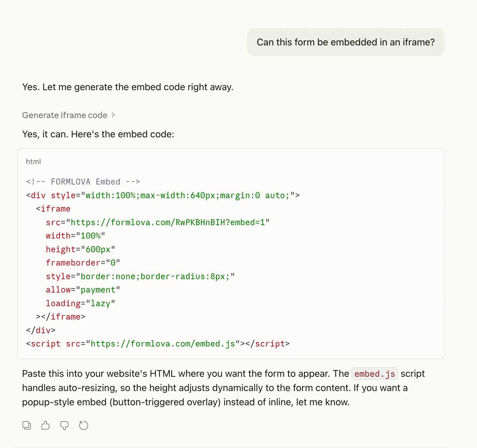Click chevron beside Generate iframe code

click(113, 115)
